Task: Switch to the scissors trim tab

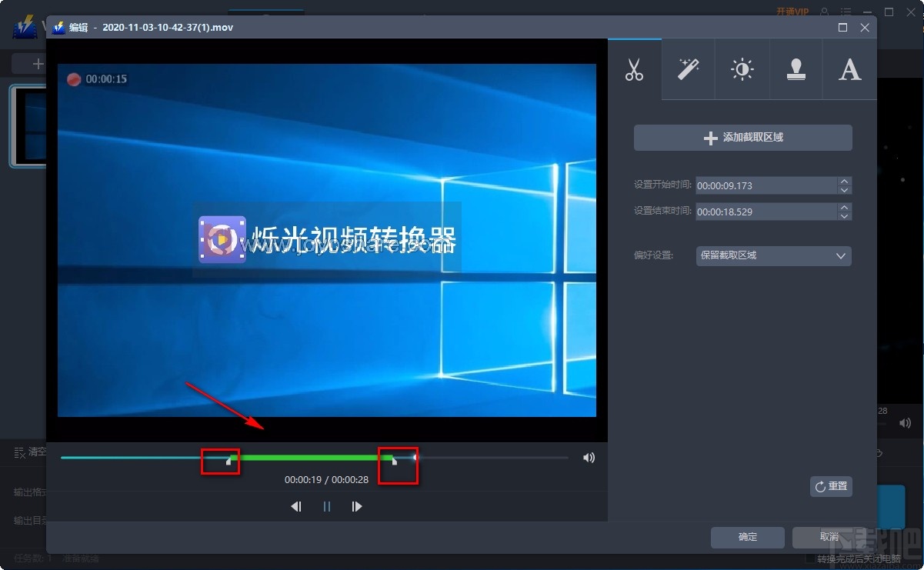Action: coord(634,69)
